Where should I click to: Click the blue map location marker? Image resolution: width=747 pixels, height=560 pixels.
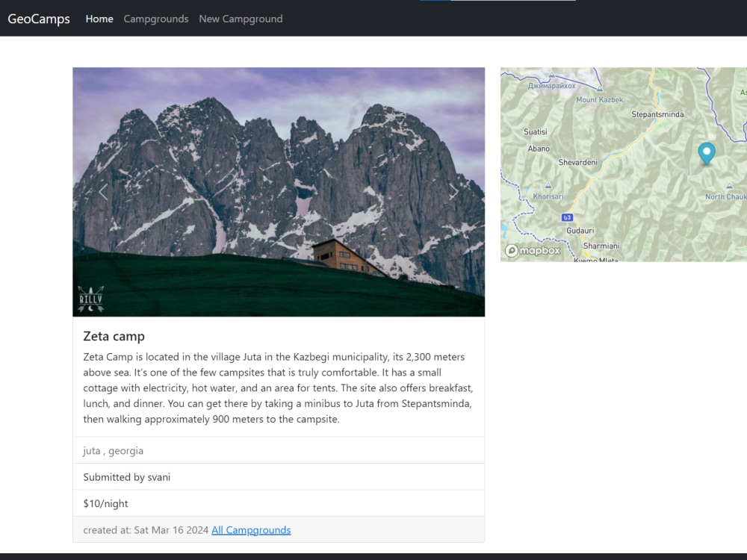coord(707,153)
